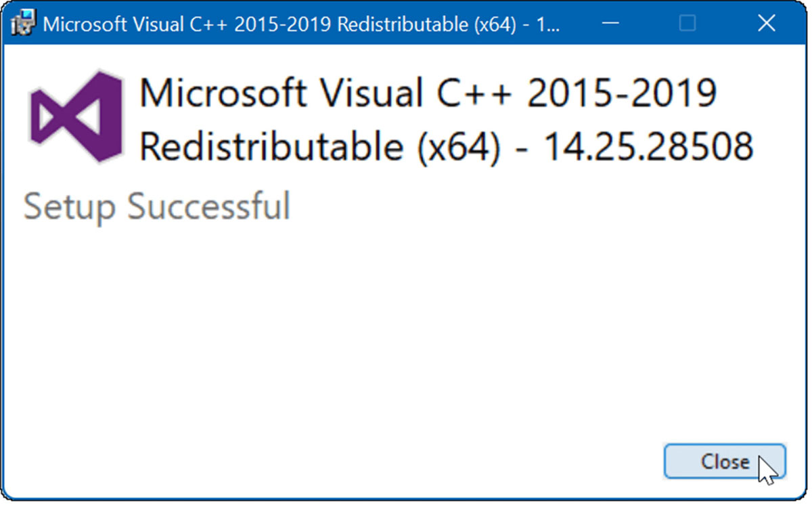The width and height of the screenshot is (812, 509).
Task: Click the installer icon in the title bar
Action: pyautogui.click(x=23, y=23)
